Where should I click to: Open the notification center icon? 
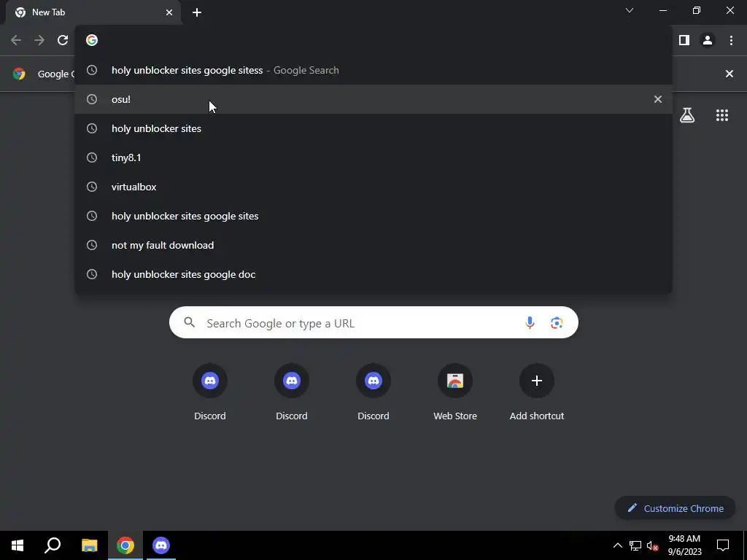click(x=723, y=545)
